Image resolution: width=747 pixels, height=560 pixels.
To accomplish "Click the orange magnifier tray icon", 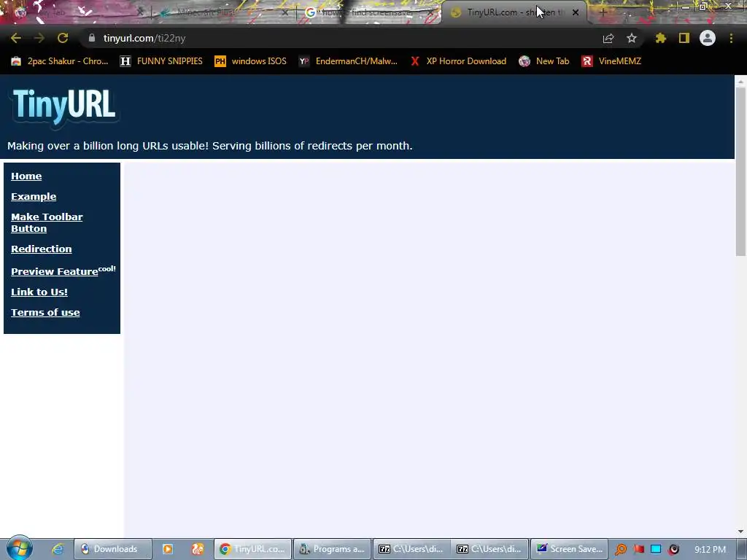I will click(621, 550).
